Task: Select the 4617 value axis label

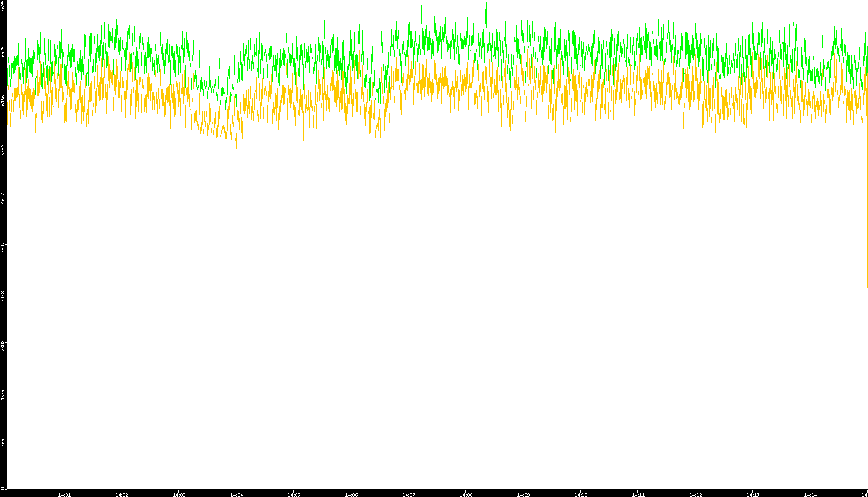Action: tap(3, 198)
